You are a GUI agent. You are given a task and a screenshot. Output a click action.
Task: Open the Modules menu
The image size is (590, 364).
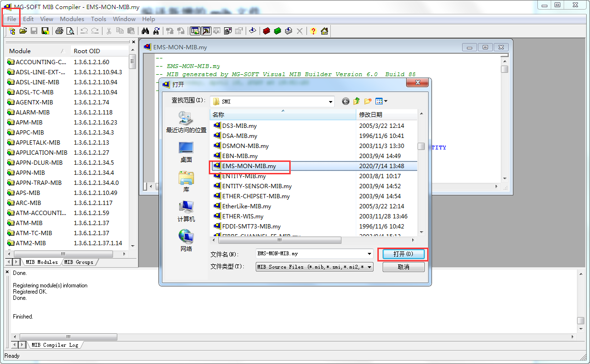click(72, 19)
